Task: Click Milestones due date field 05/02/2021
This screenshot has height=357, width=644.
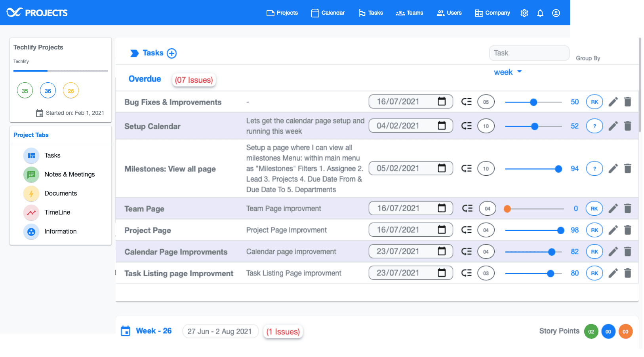Action: click(411, 168)
